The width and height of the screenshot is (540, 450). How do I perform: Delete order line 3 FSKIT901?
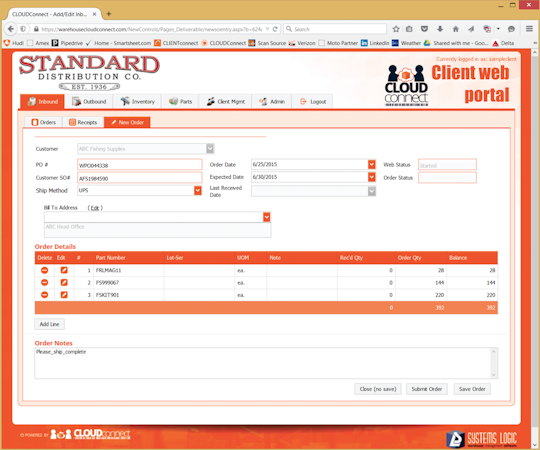(x=44, y=295)
